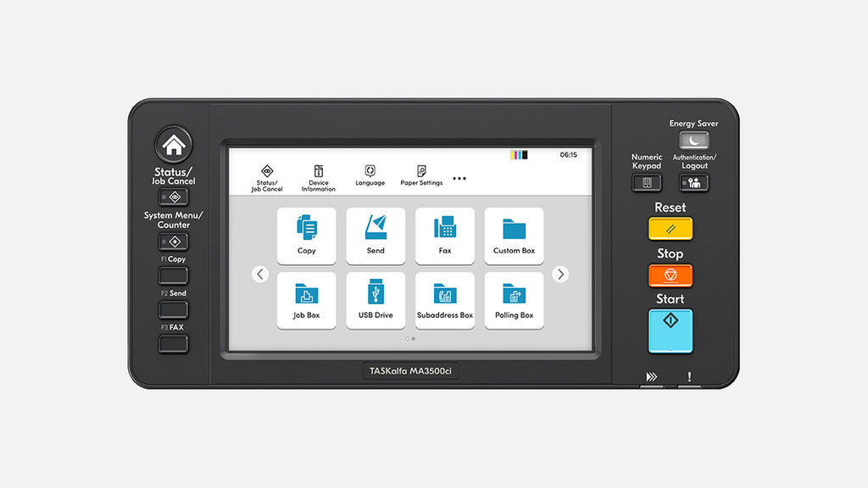Open the Subaddress Box tile
This screenshot has width=868, height=488.
click(445, 300)
